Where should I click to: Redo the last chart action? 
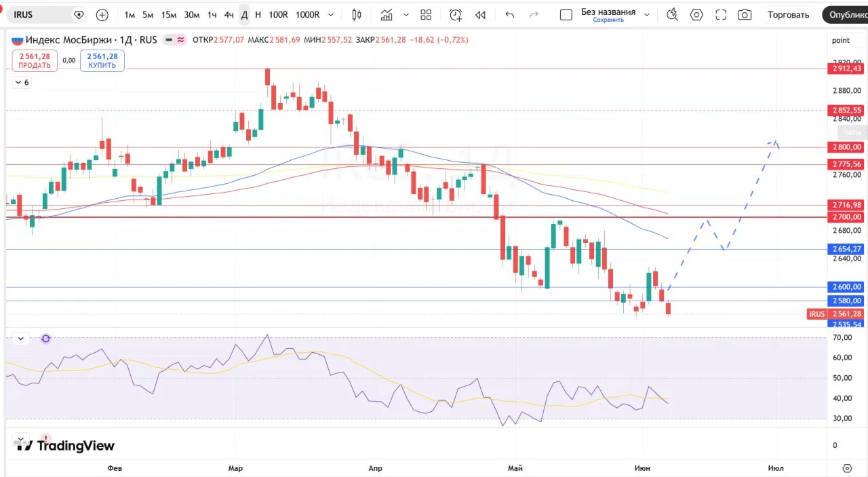pyautogui.click(x=534, y=14)
